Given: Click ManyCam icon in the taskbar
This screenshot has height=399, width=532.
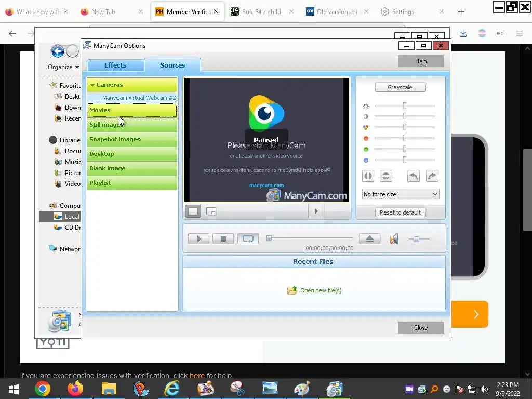Looking at the screenshot, I should pos(335,389).
